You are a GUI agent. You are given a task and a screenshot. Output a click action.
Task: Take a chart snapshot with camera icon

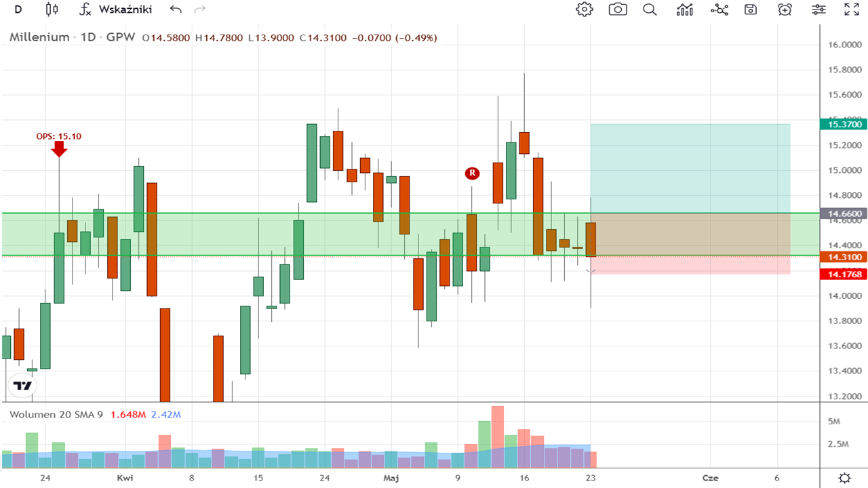(617, 9)
